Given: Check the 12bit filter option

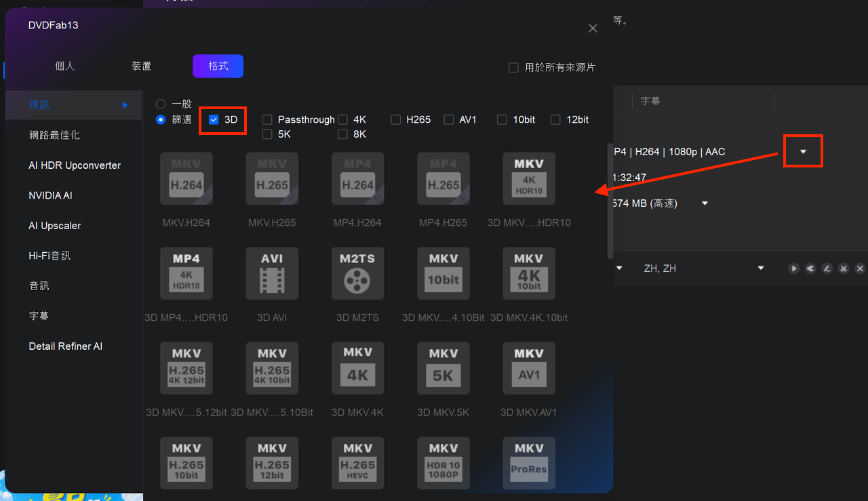Looking at the screenshot, I should click(x=555, y=119).
